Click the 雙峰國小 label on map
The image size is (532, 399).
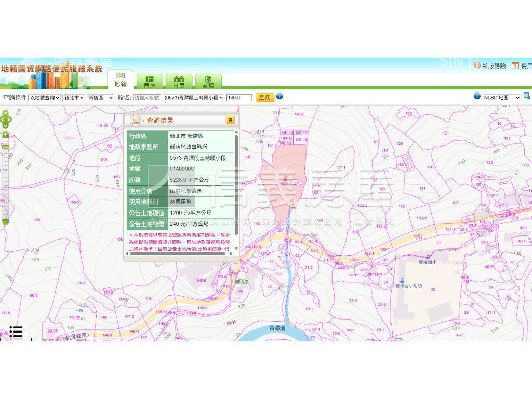tap(427, 262)
